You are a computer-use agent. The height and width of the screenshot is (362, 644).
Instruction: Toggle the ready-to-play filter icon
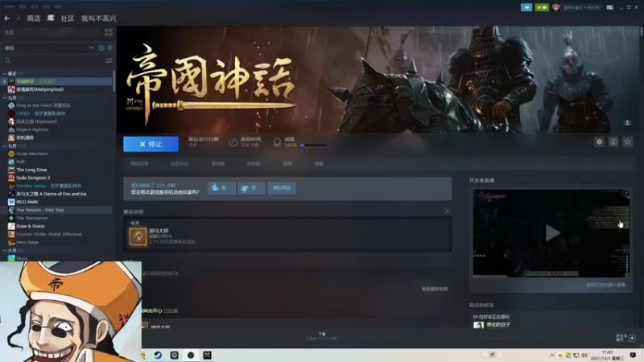tap(109, 48)
